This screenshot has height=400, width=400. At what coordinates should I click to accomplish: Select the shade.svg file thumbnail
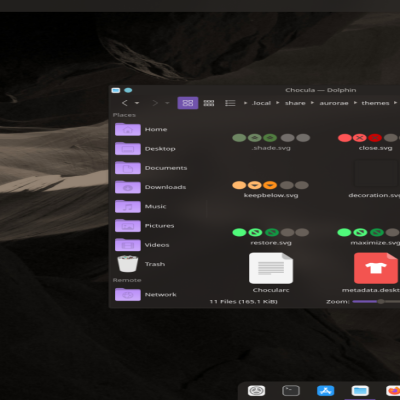pos(271,138)
